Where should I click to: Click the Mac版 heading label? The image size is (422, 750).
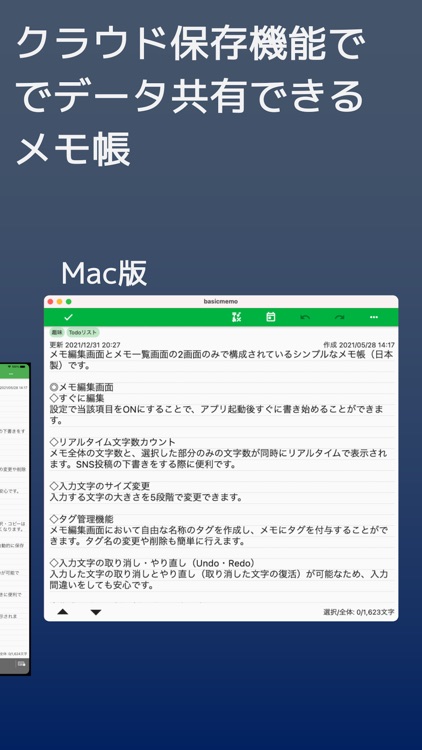[x=104, y=274]
